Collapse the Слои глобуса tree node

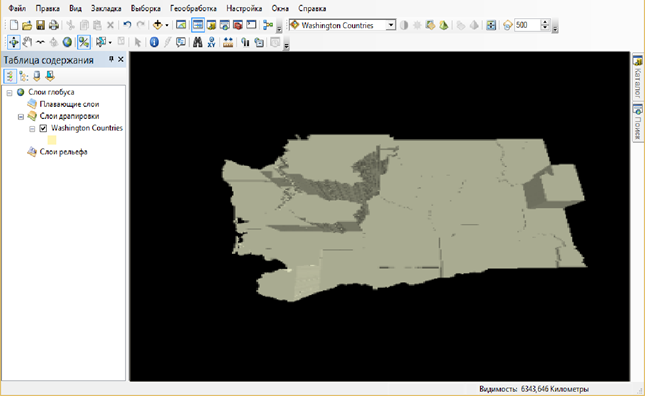(x=9, y=93)
